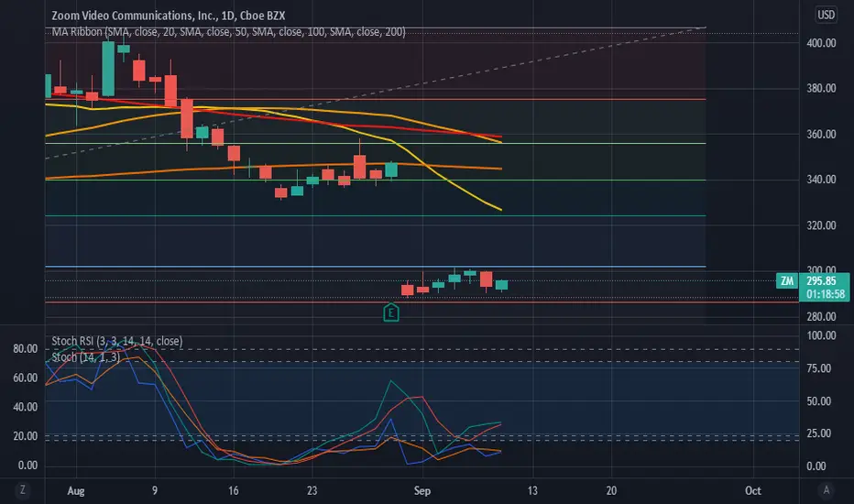Viewport: 854px width, 504px height.
Task: Click the 40.00 left oscillator axis label
Action: coord(26,407)
